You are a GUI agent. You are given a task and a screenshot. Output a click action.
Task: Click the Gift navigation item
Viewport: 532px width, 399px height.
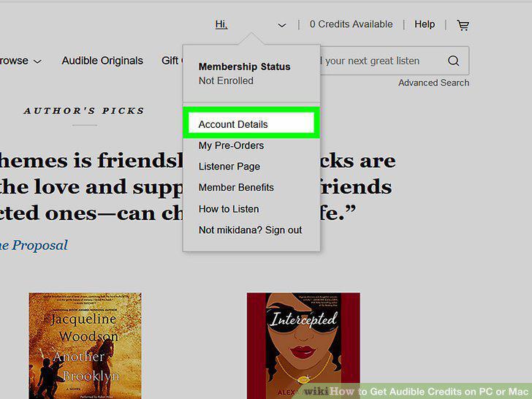click(x=172, y=61)
